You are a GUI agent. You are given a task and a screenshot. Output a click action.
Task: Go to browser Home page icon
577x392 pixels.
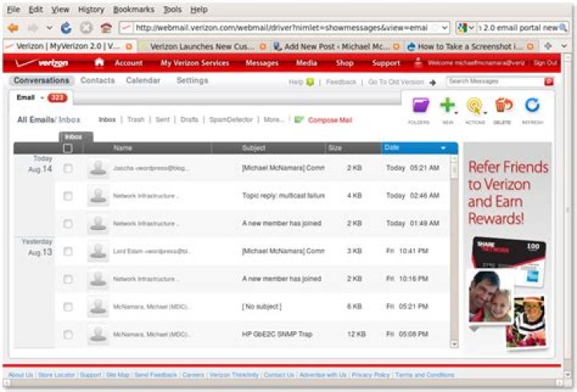[106, 28]
